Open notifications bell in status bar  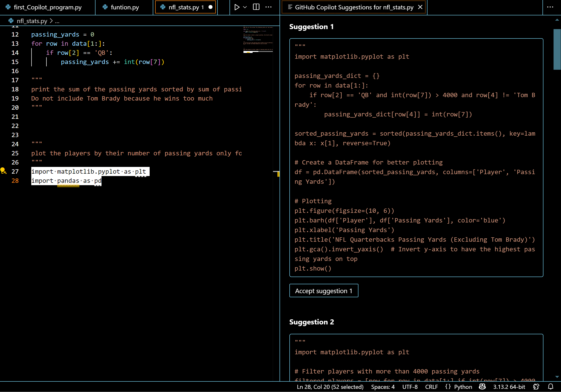(x=550, y=387)
